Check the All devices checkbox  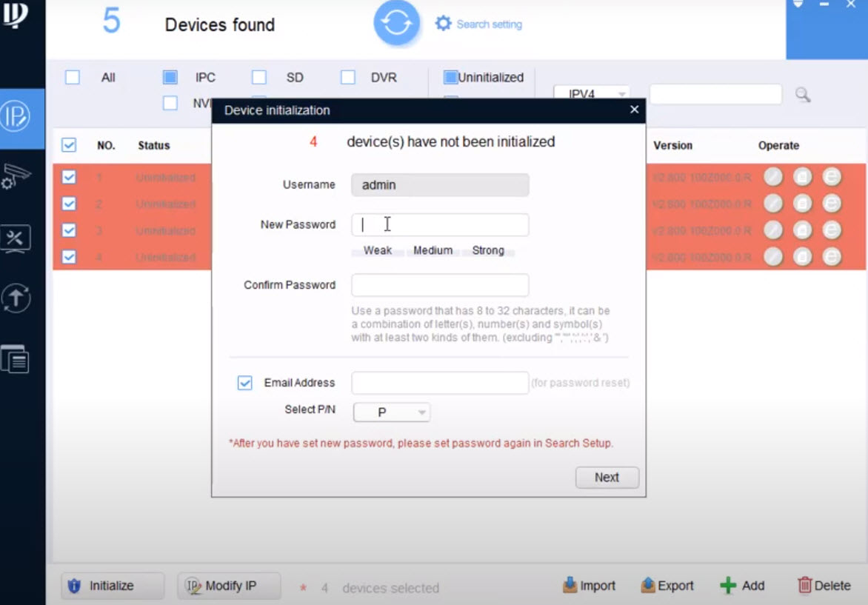(72, 77)
